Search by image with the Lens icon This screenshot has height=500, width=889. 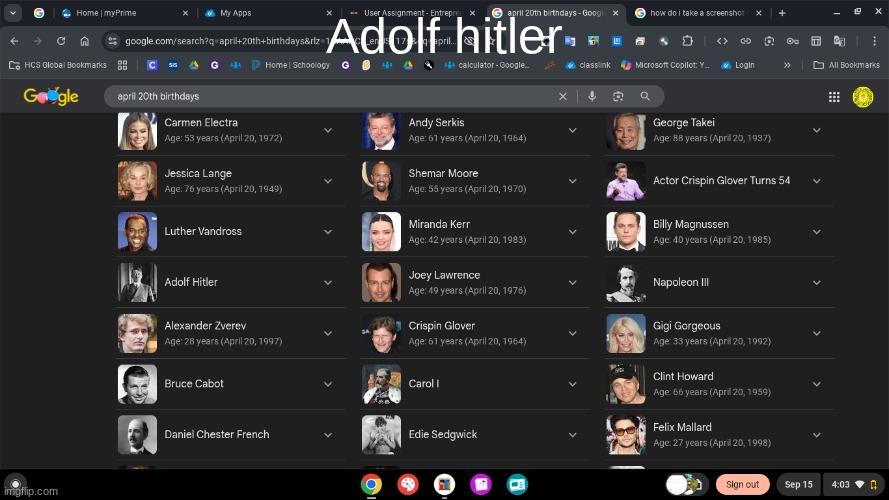pyautogui.click(x=618, y=96)
